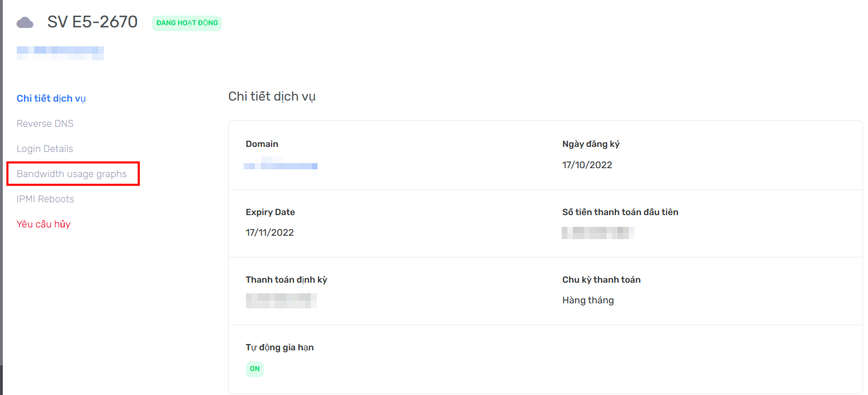The image size is (868, 395).
Task: Go to Login Details section
Action: (45, 149)
